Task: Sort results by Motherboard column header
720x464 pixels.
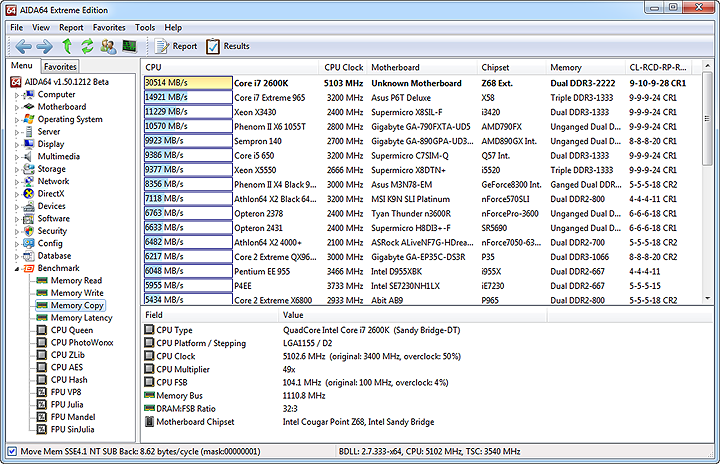Action: click(422, 67)
